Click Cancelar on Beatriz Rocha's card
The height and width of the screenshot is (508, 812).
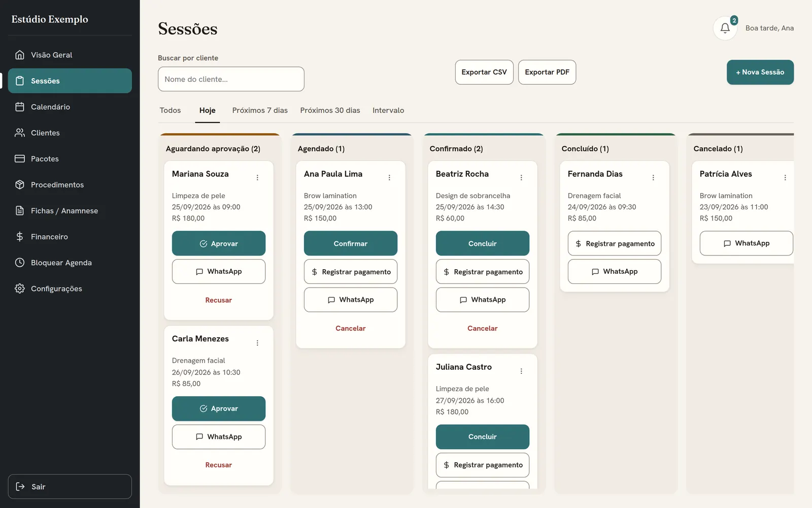[x=483, y=328]
